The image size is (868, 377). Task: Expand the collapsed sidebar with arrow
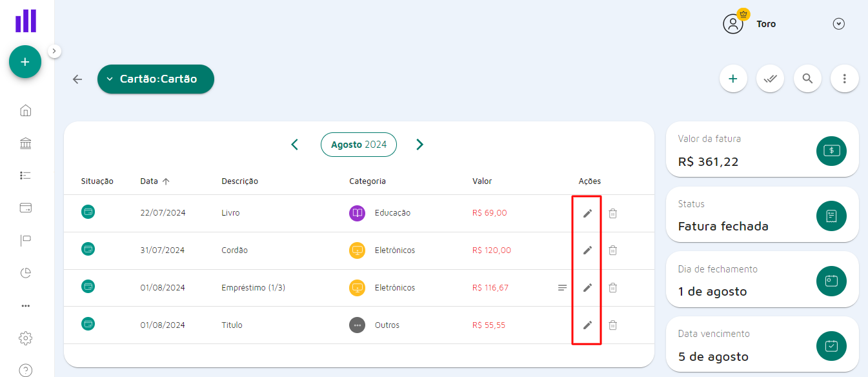pos(54,51)
